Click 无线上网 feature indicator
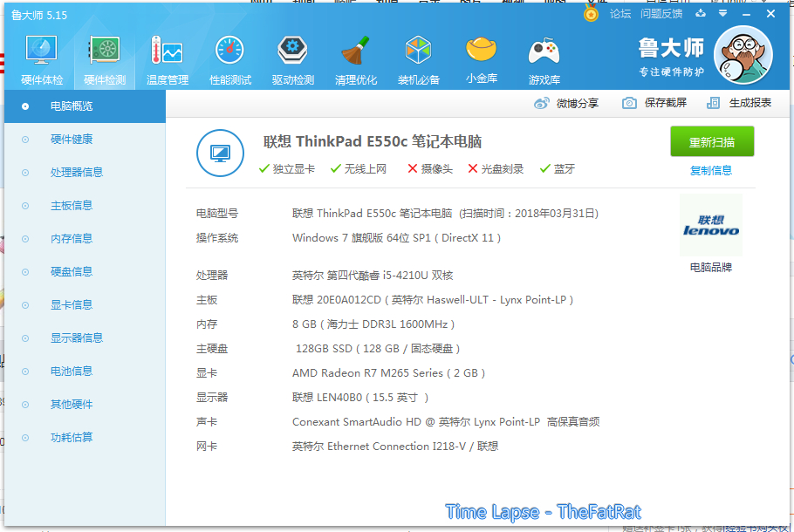The height and width of the screenshot is (532, 794). (359, 169)
